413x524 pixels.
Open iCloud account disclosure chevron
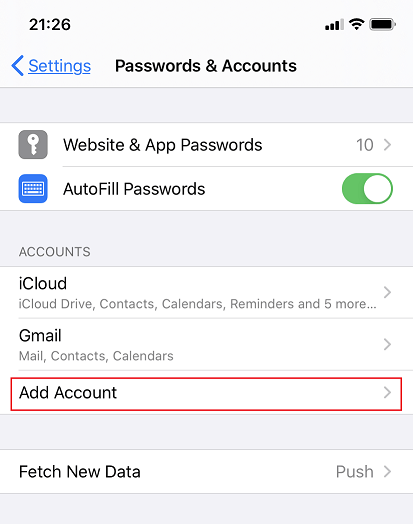point(387,292)
